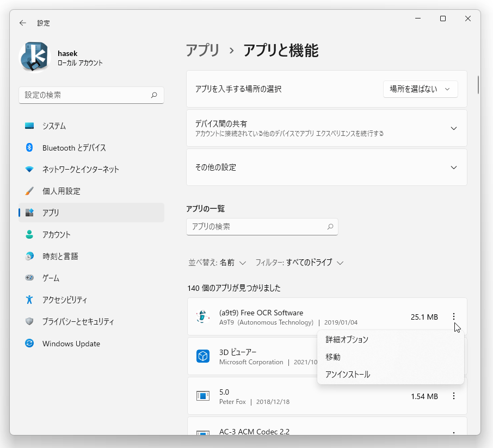Select the AC-3 ACM Codec 2.2 entry

[254, 431]
